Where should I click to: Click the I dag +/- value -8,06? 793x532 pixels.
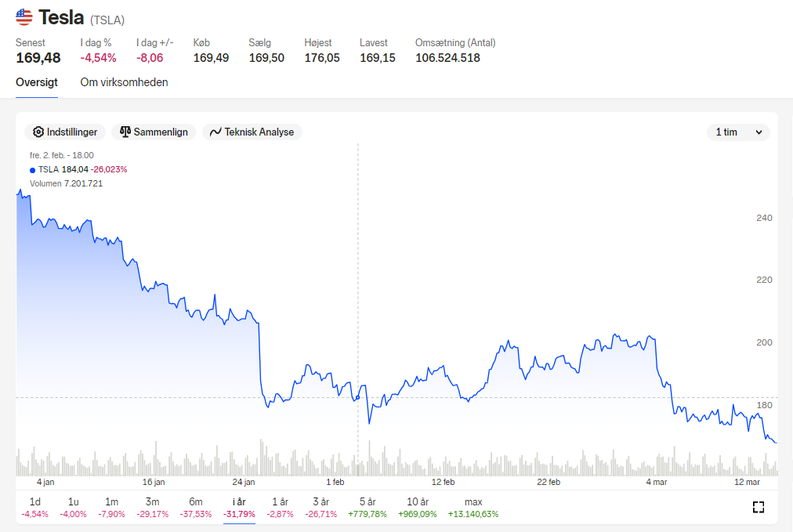coord(150,58)
